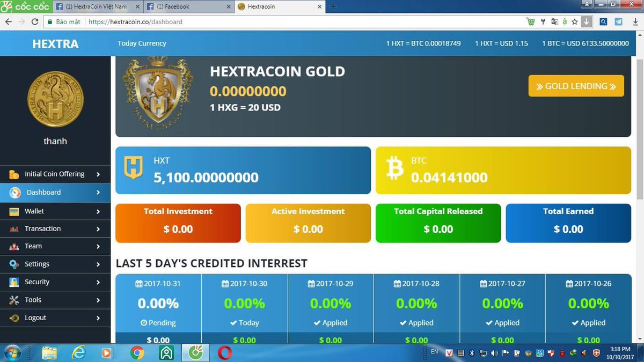Click the Telegram extension icon
Image resolution: width=644 pixels, height=362 pixels.
618,22
